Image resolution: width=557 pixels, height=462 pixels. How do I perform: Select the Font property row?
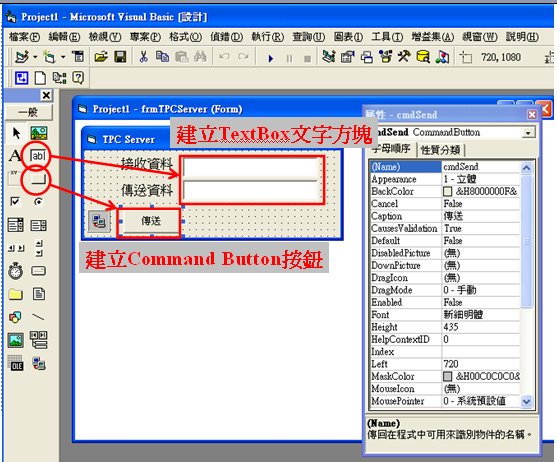point(445,315)
